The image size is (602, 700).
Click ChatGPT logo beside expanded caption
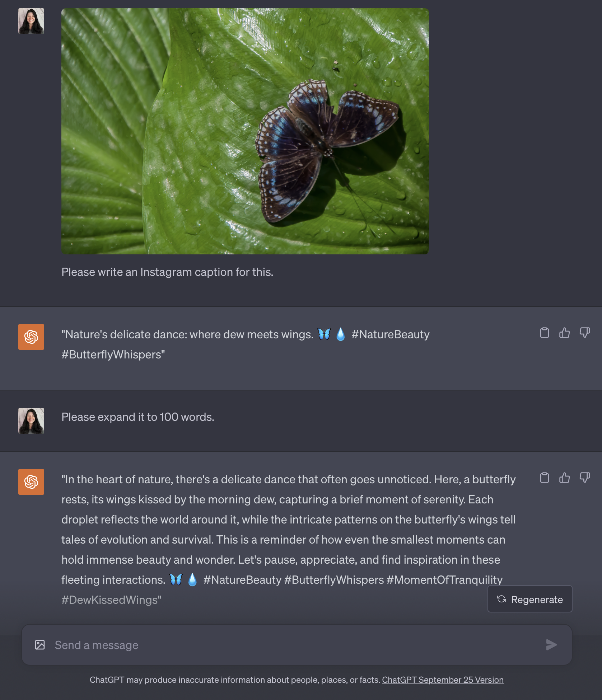pyautogui.click(x=31, y=482)
